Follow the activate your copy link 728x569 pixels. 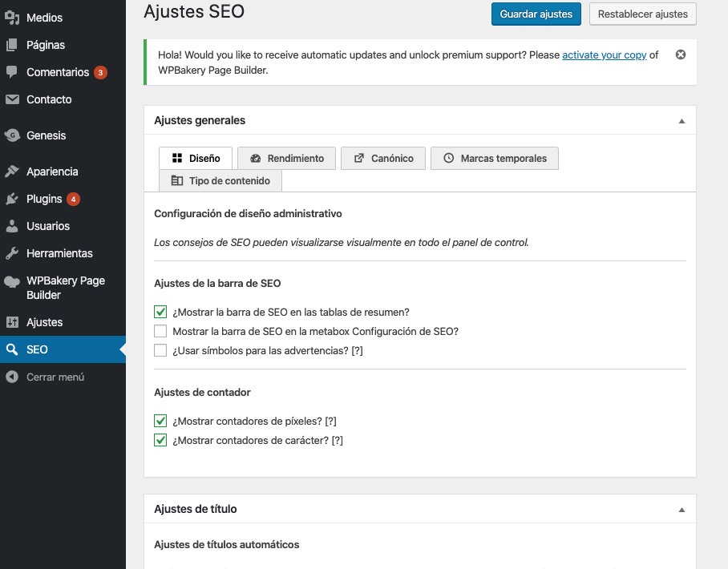click(605, 55)
